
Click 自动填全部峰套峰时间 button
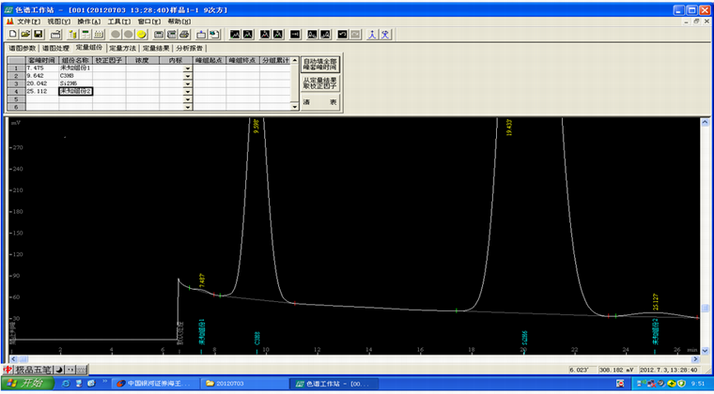pyautogui.click(x=321, y=64)
